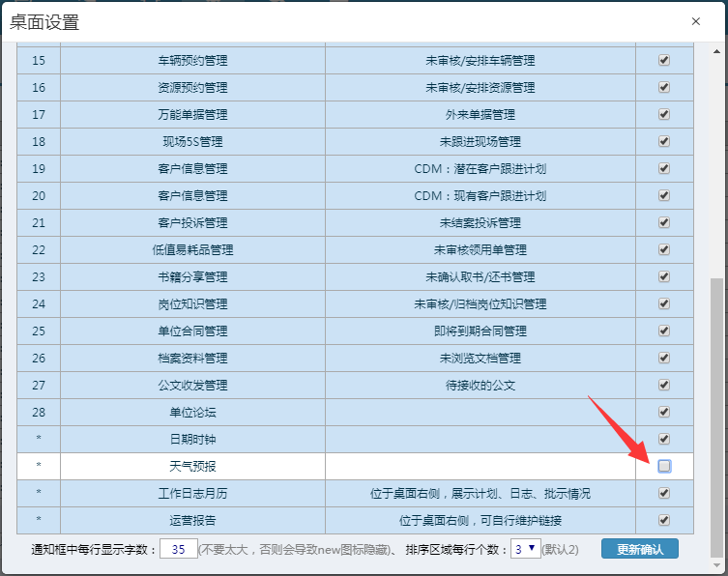728x576 pixels.
Task: Uncheck the 车辆预约管理 row checkbox
Action: [x=664, y=60]
